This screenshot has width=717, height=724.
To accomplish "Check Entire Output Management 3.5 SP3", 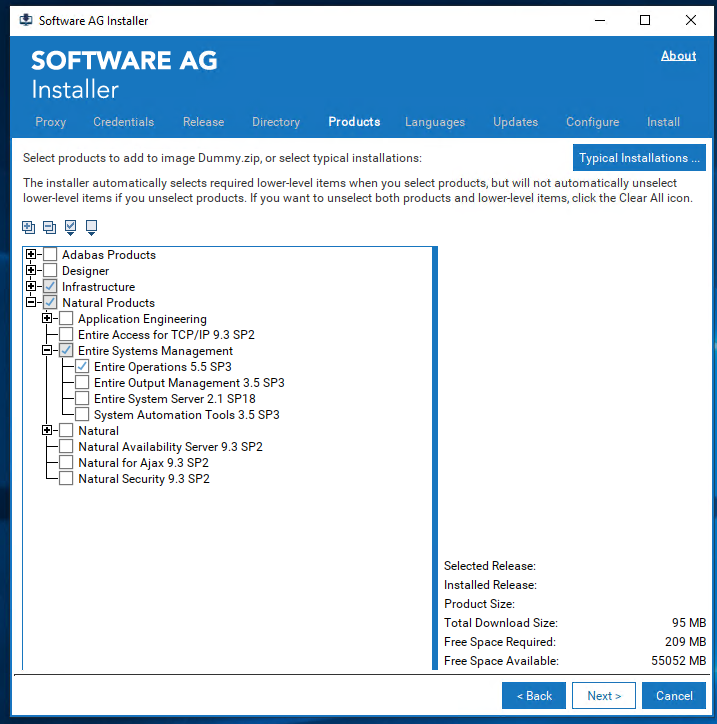I will [82, 383].
